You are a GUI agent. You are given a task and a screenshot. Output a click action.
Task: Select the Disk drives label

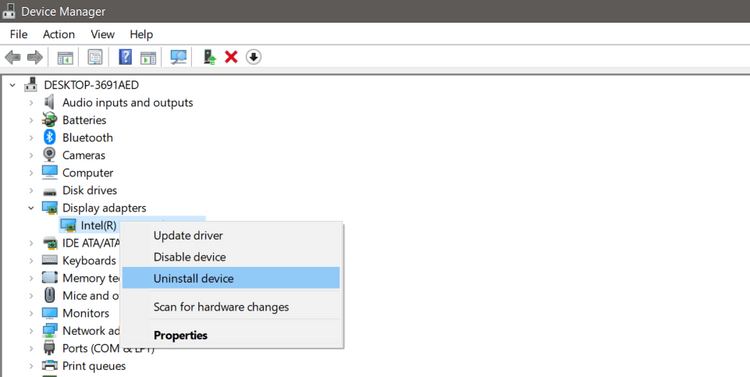click(89, 190)
